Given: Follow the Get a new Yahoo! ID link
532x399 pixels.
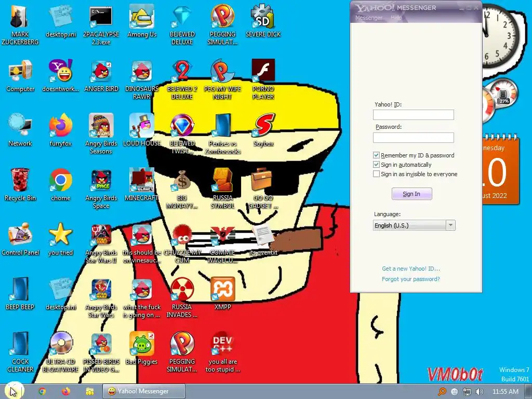Looking at the screenshot, I should tap(411, 269).
